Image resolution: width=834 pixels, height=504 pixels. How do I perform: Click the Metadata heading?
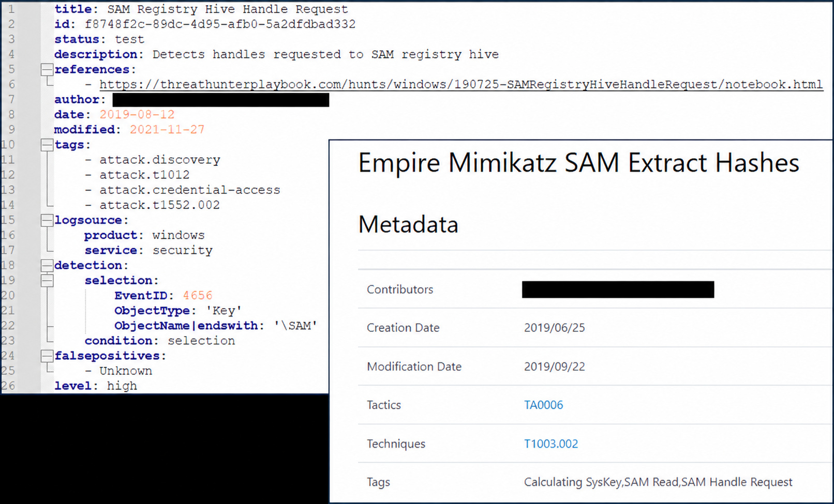click(x=408, y=224)
